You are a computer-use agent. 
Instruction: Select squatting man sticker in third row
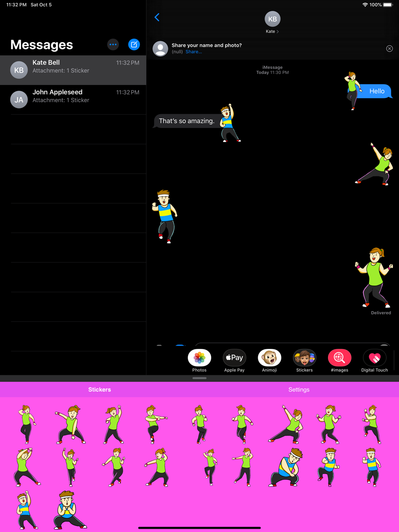(x=70, y=510)
